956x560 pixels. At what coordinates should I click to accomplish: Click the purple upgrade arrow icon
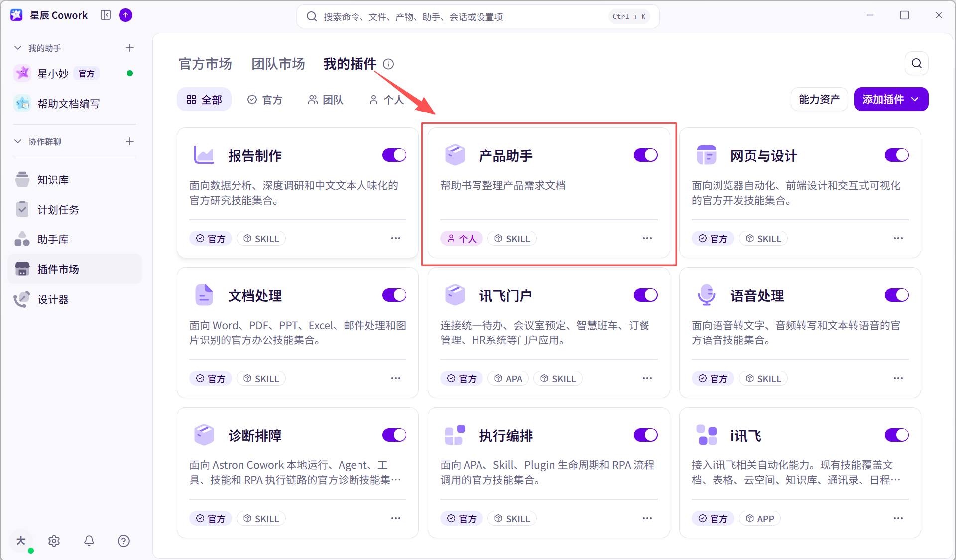pyautogui.click(x=126, y=15)
